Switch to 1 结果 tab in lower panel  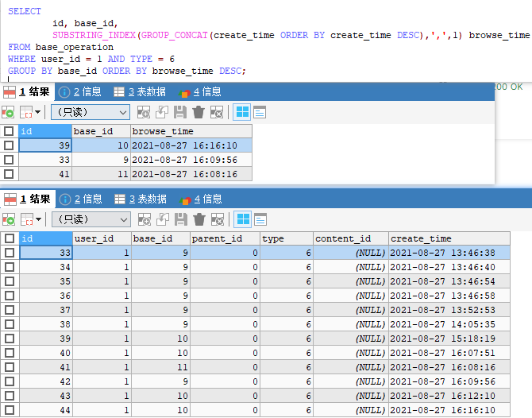tap(27, 199)
